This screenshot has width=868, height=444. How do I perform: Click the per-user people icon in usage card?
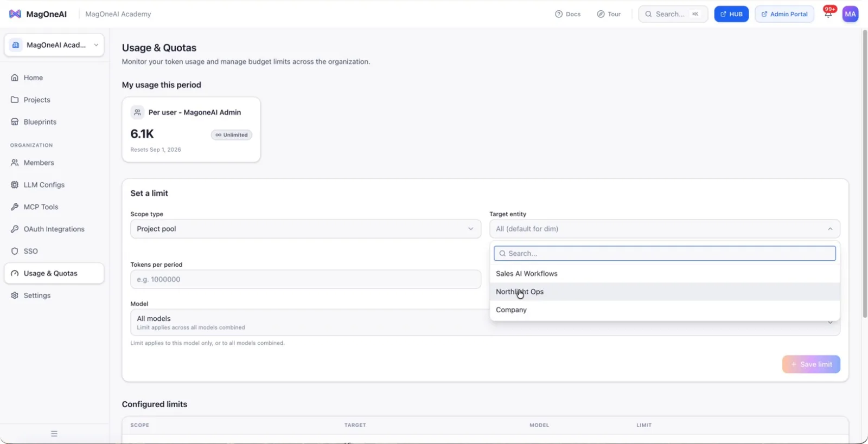click(x=137, y=112)
